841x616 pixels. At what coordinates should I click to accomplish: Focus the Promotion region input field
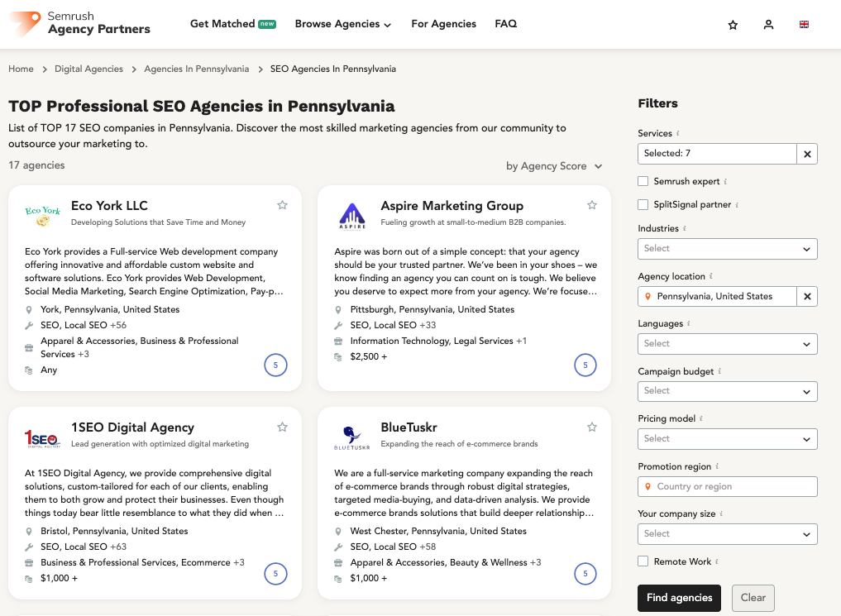[727, 486]
